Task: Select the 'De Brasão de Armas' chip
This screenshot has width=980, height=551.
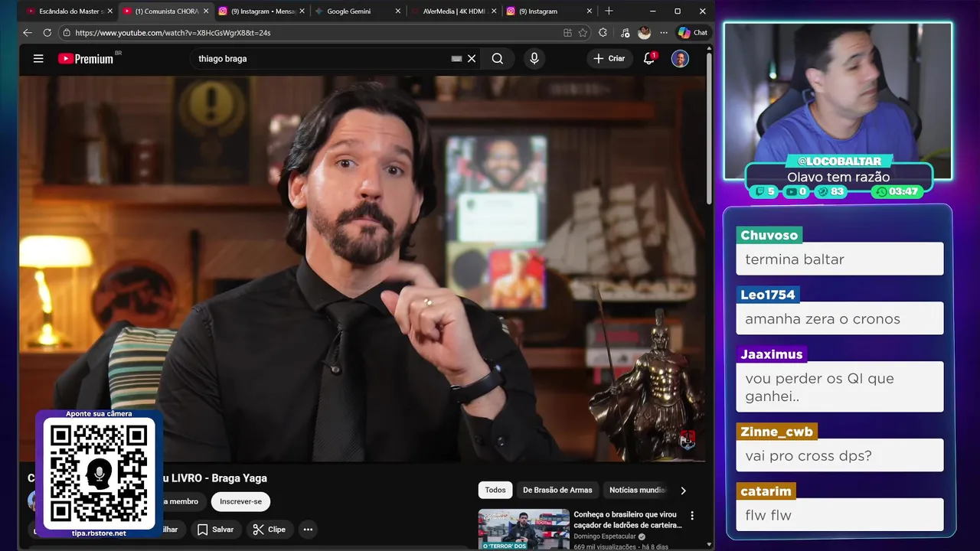Action: coord(557,490)
